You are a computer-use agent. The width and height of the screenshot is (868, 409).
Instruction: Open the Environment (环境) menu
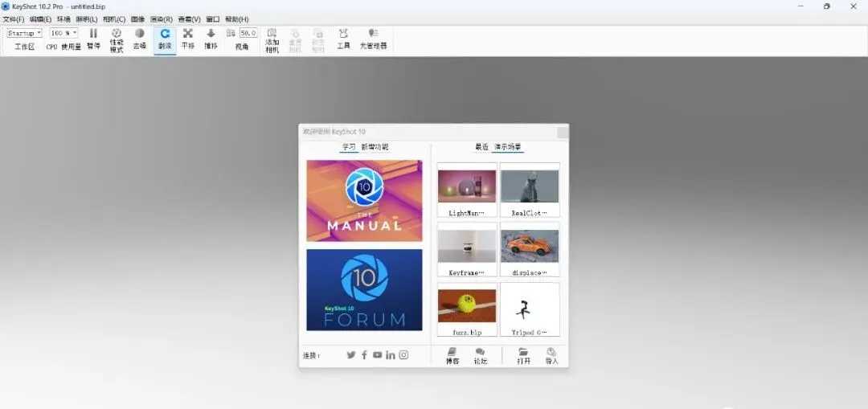pyautogui.click(x=63, y=18)
